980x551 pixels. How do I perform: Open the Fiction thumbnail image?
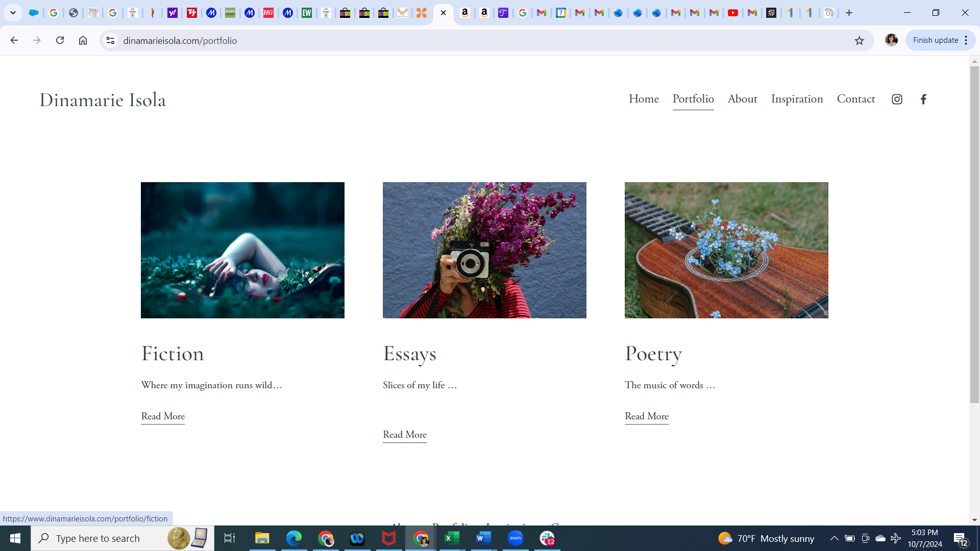point(242,250)
